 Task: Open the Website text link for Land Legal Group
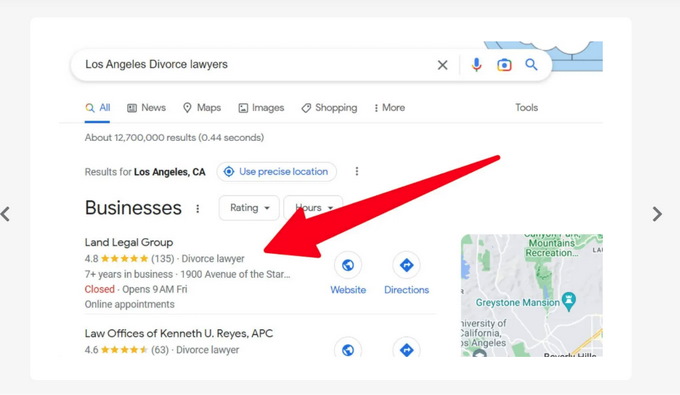click(348, 290)
